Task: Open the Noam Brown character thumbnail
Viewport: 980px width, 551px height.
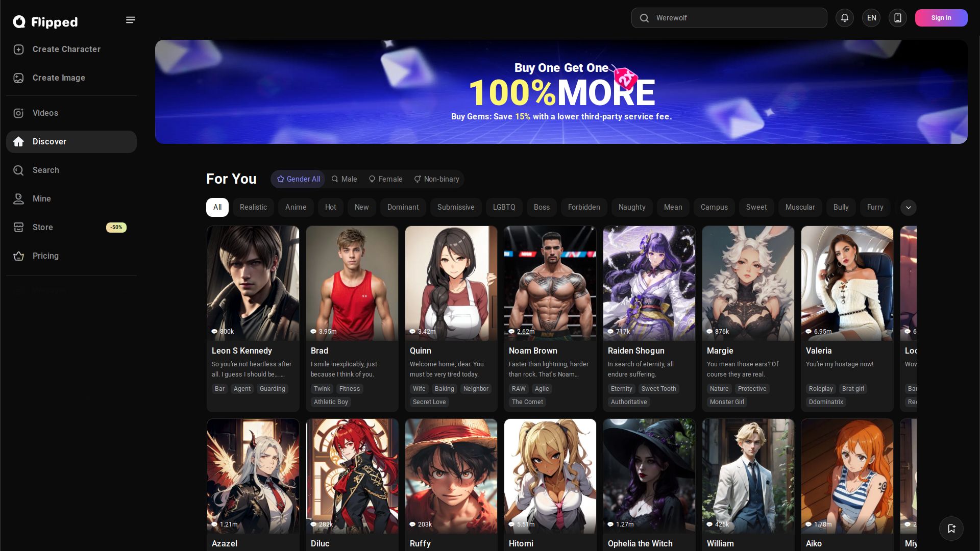Action: pos(550,284)
